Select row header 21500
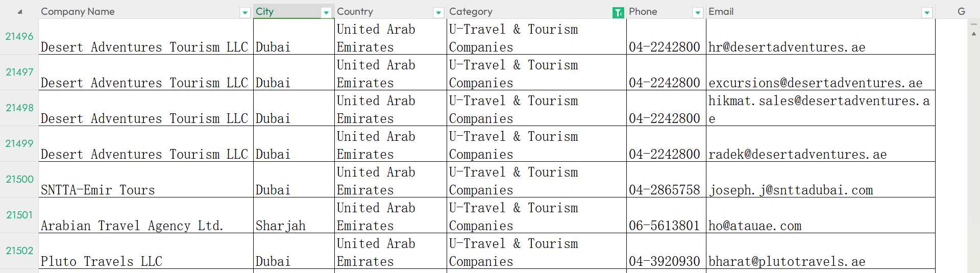Screen dimensions: 980x273 pos(19,179)
